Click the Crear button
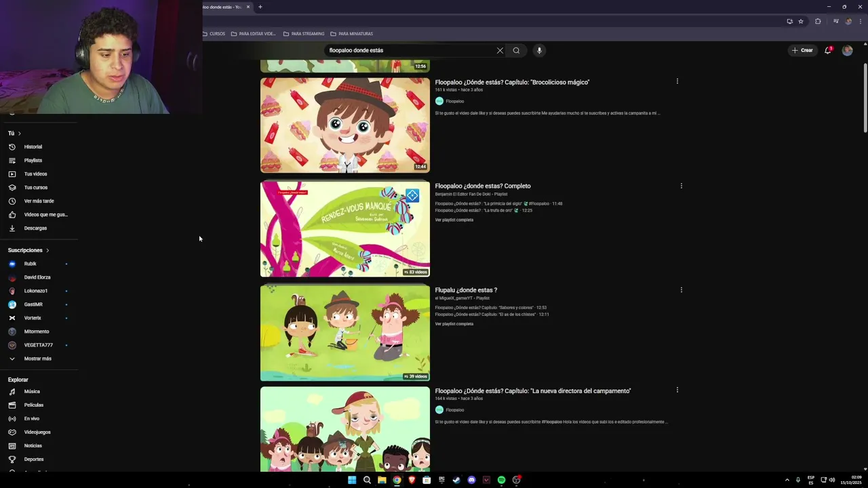This screenshot has width=868, height=488. pyautogui.click(x=802, y=50)
